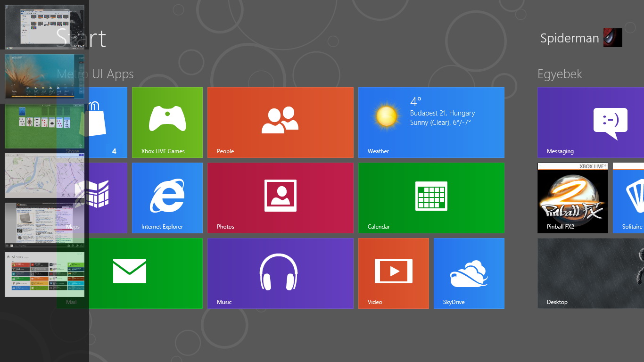Click the Egyebek group heading
644x362 pixels.
pos(560,74)
